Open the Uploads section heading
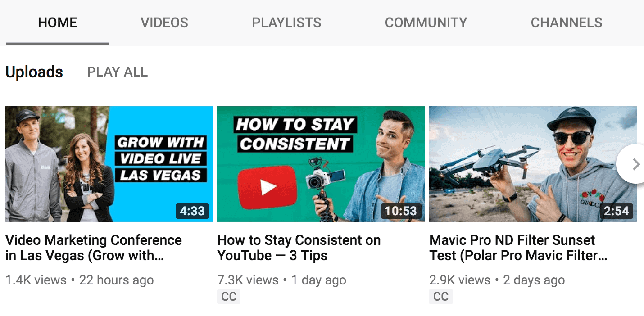The width and height of the screenshot is (644, 316). 34,72
